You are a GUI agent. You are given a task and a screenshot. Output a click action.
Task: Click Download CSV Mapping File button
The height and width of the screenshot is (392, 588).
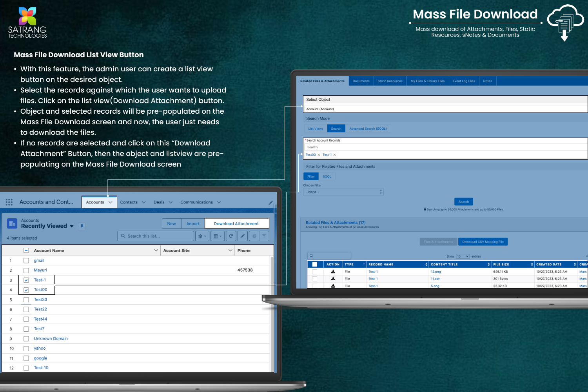pyautogui.click(x=483, y=242)
